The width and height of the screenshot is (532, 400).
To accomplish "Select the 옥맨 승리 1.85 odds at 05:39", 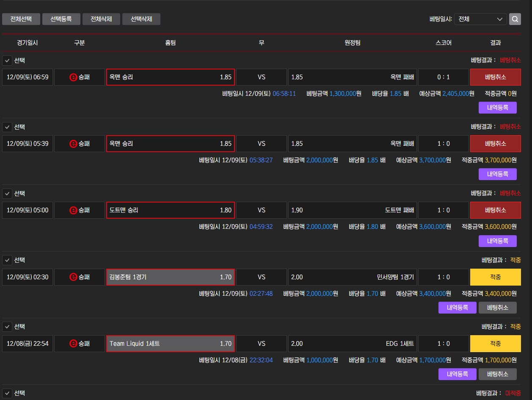I will click(171, 144).
